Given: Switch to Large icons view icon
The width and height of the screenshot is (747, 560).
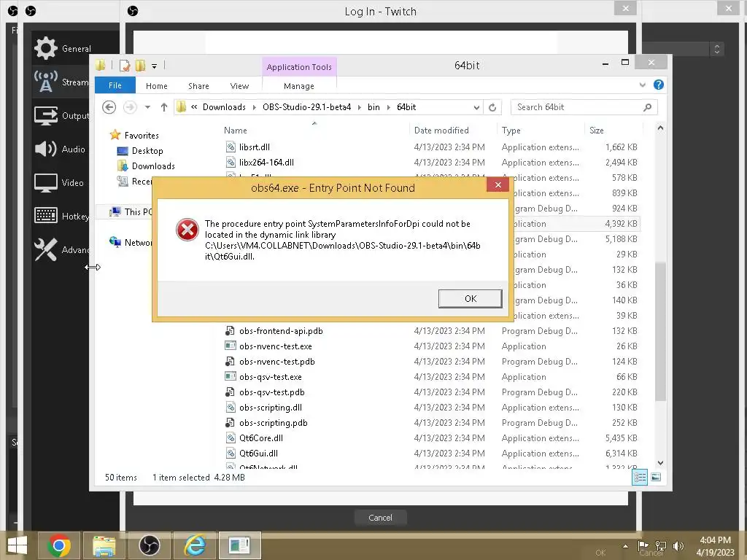Looking at the screenshot, I should point(656,477).
